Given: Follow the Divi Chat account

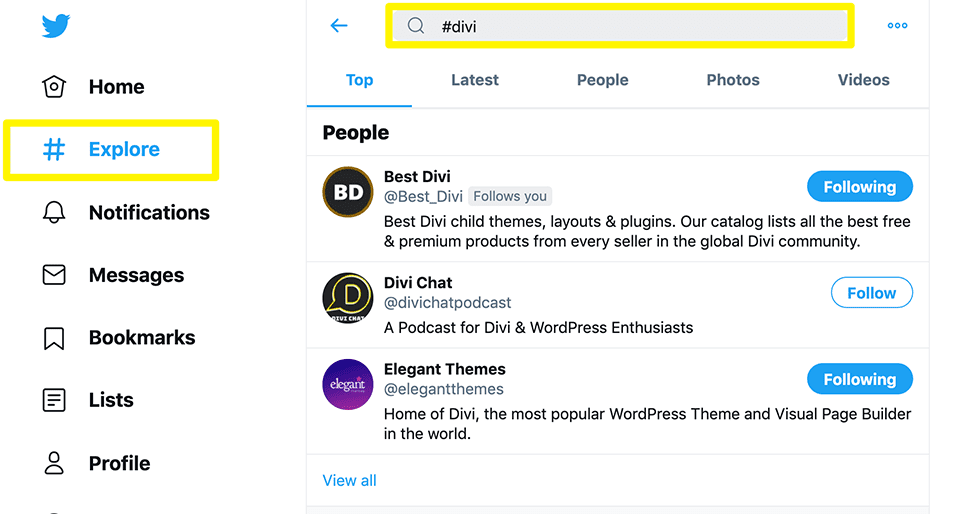Looking at the screenshot, I should pyautogui.click(x=871, y=293).
